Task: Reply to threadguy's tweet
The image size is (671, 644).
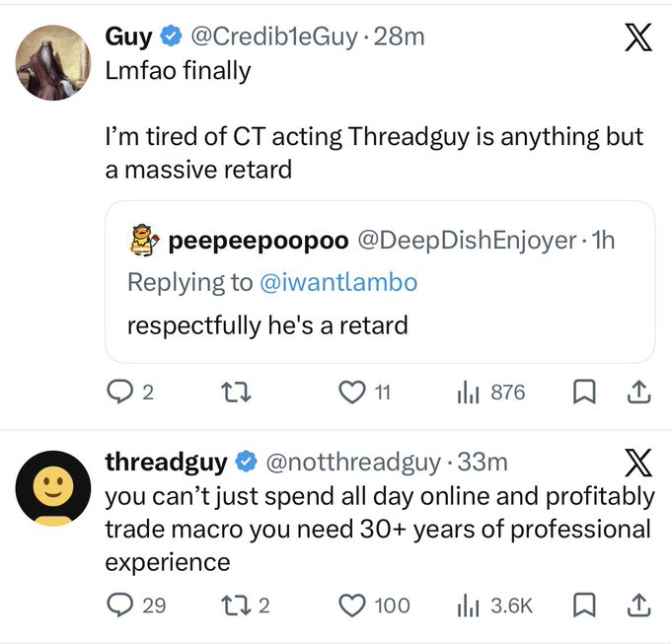Action: tap(119, 604)
